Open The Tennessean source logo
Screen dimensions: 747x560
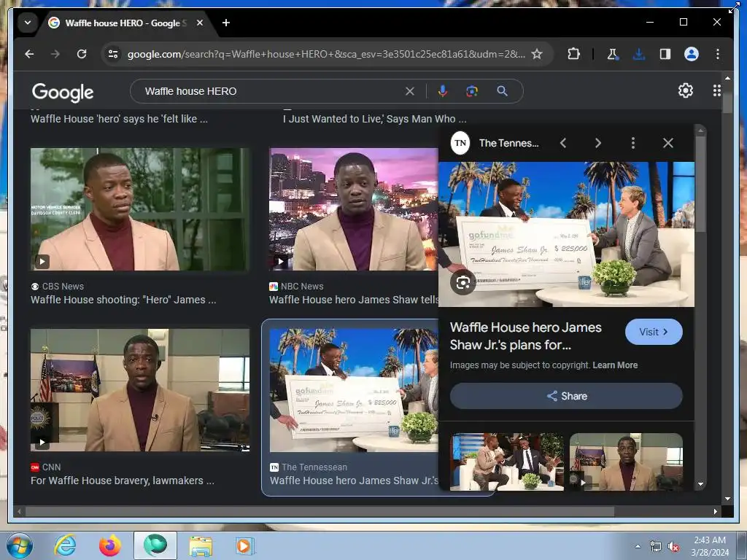pos(460,143)
